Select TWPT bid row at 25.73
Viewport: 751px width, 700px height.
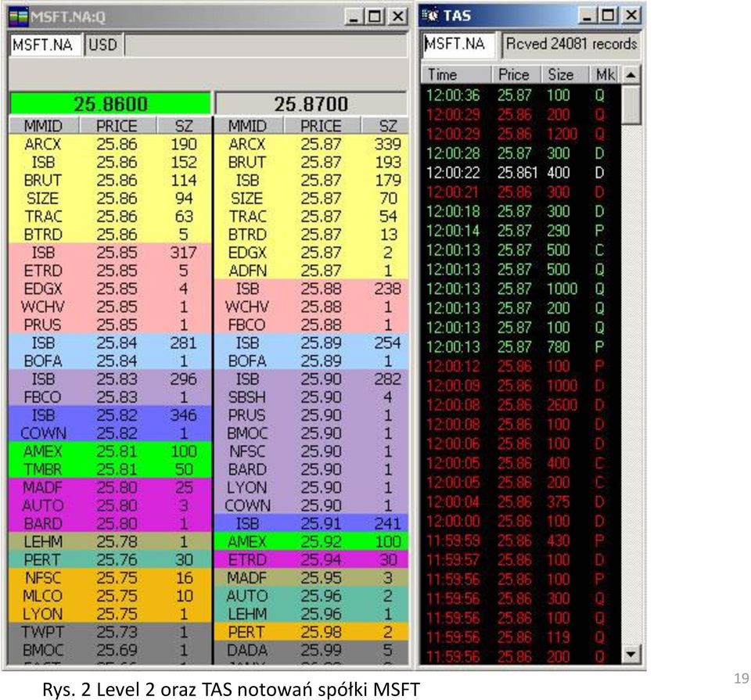(110, 633)
